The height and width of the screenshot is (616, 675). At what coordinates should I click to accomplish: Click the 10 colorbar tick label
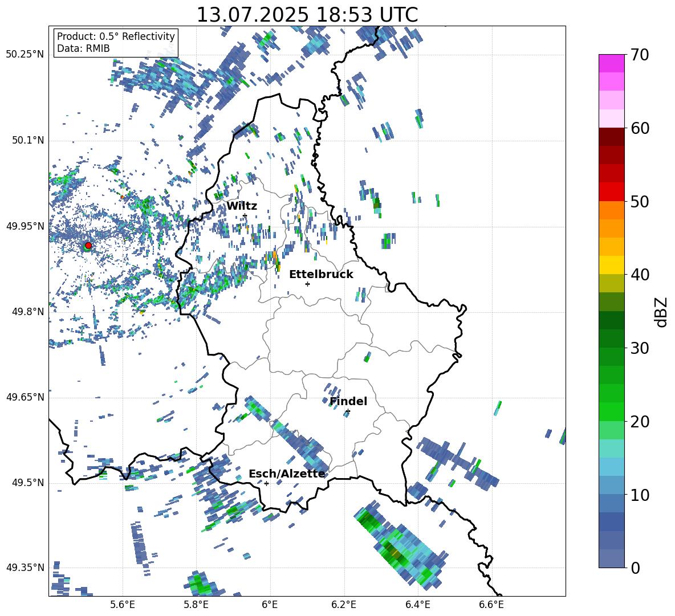tap(640, 495)
